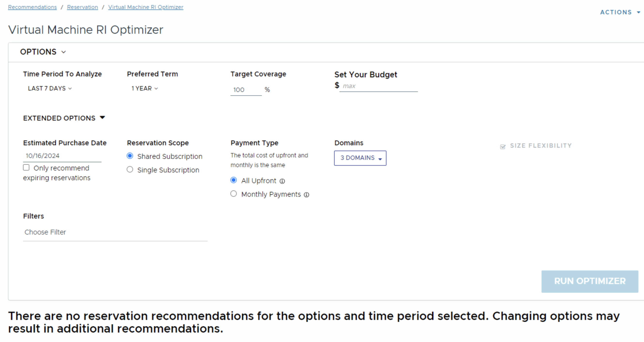Open the Time Period LAST 7 DAYS dropdown

coord(50,89)
